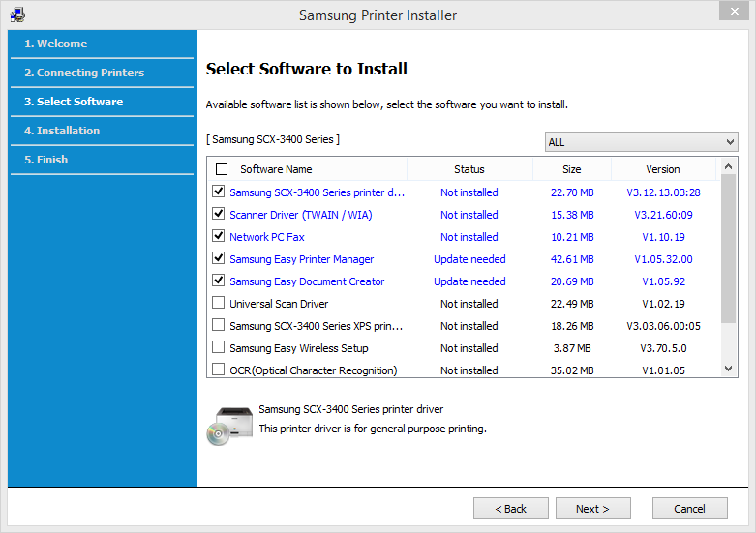Click the 22.70 MB size cell

tap(572, 192)
